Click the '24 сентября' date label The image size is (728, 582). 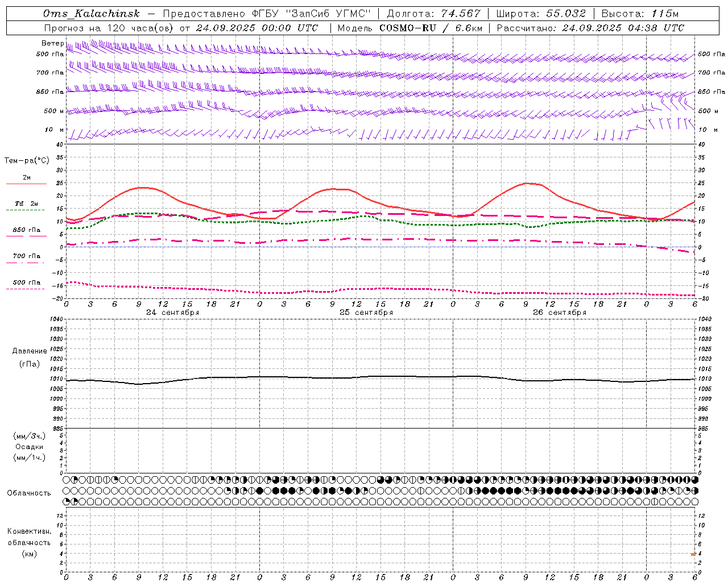point(172,313)
